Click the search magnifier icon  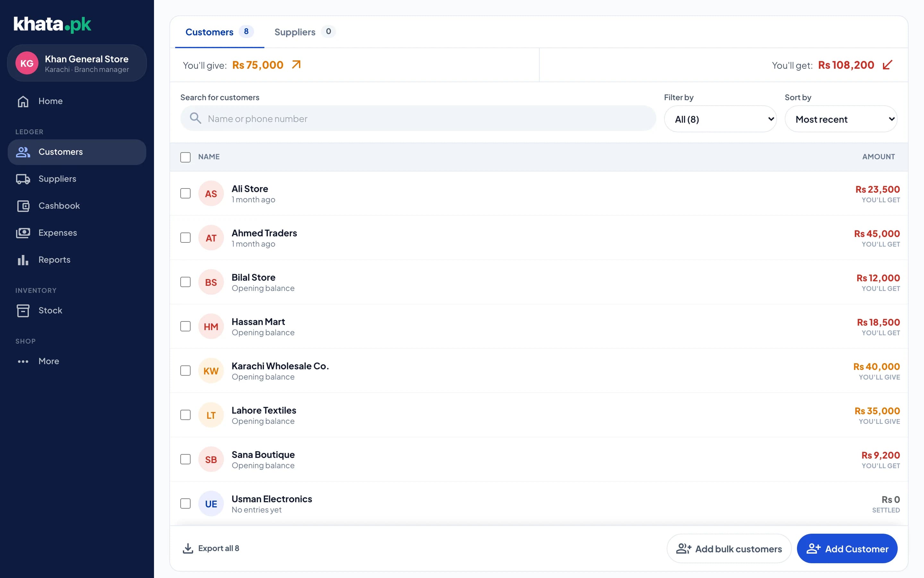[195, 118]
